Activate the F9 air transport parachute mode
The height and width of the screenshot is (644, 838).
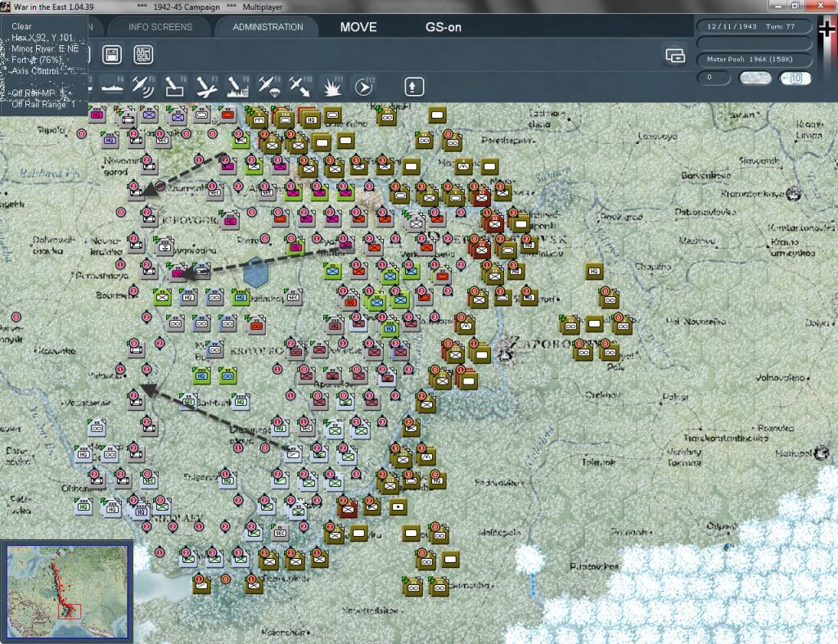[x=268, y=87]
